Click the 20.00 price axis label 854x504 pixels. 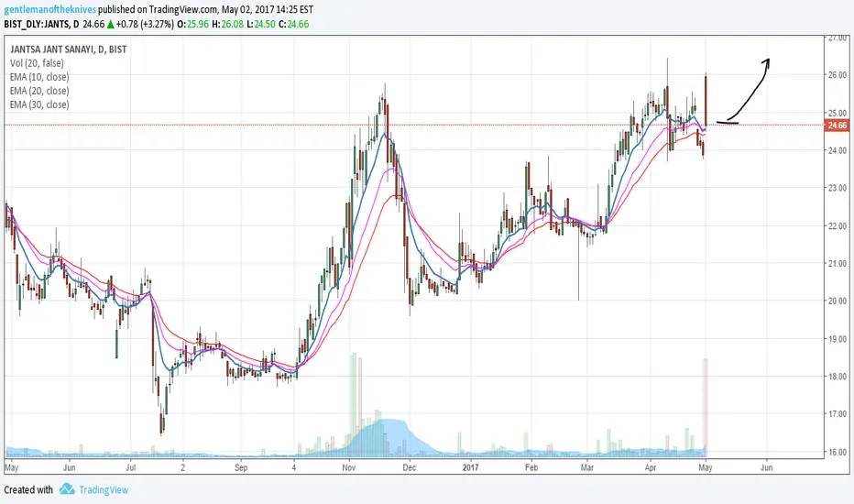tap(838, 301)
